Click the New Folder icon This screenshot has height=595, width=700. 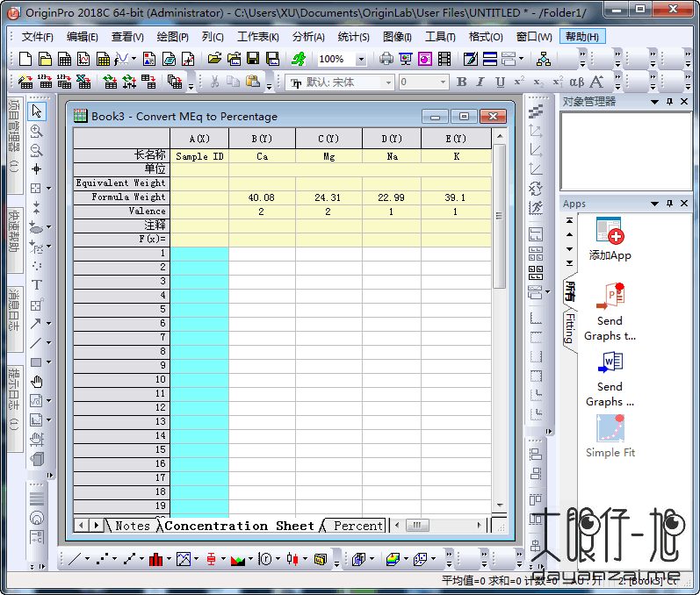pyautogui.click(x=45, y=59)
